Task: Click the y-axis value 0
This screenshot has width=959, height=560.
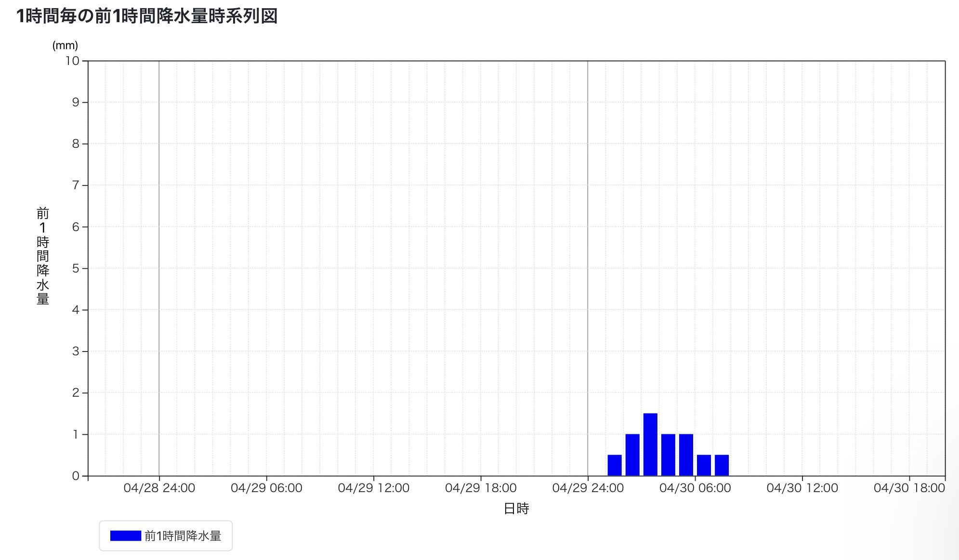Action: coord(76,476)
